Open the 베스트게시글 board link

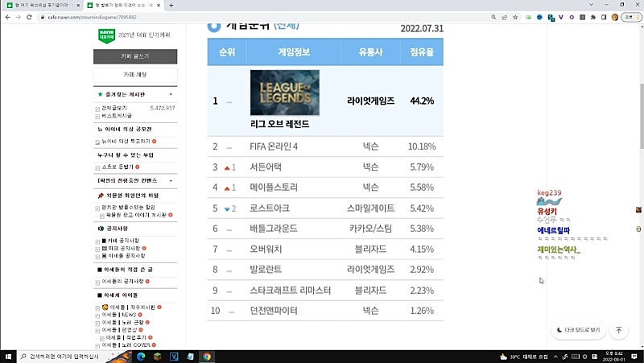[x=117, y=116]
